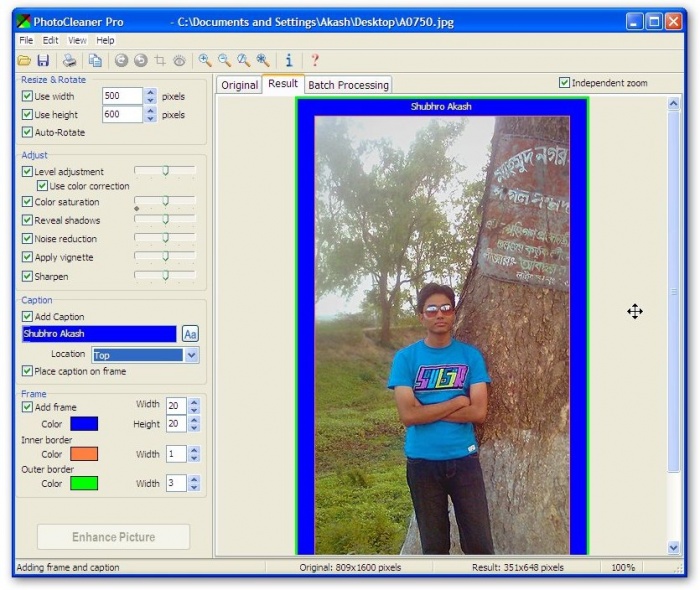The height and width of the screenshot is (590, 700).
Task: Click the caption font Aa button
Action: (190, 334)
